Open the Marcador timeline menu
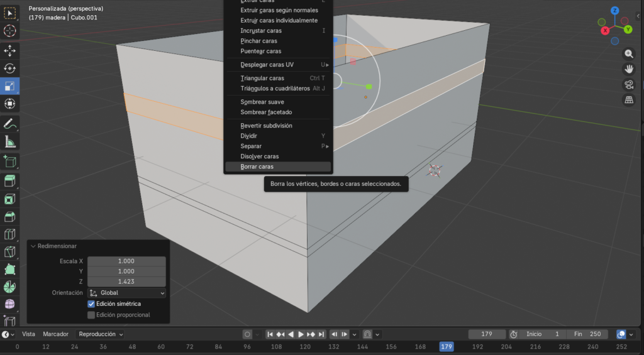Viewport: 644px width, 355px height. click(55, 334)
